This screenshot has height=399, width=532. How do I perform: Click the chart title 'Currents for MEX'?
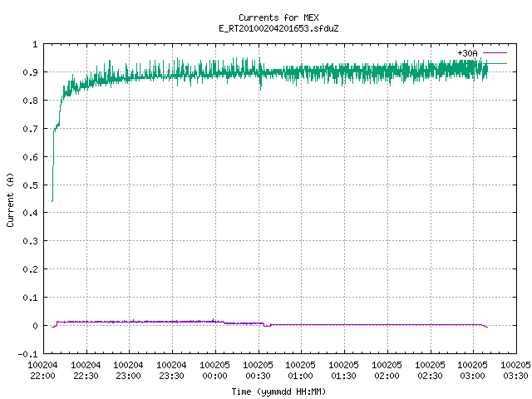(x=278, y=17)
